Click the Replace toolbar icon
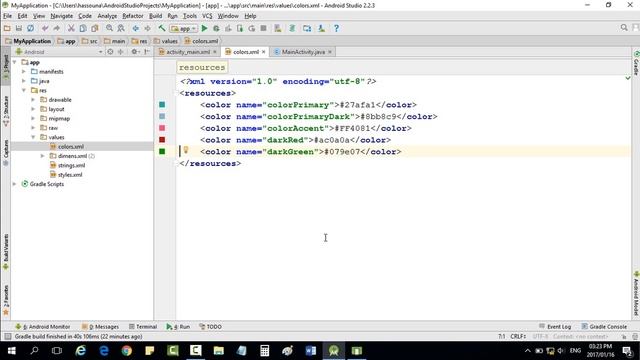The image size is (640, 360). click(x=121, y=28)
